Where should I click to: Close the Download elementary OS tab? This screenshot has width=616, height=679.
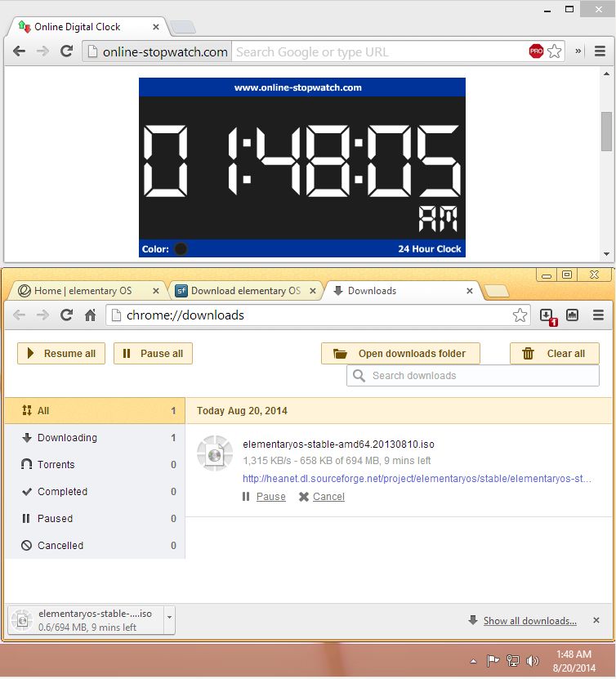tap(313, 291)
